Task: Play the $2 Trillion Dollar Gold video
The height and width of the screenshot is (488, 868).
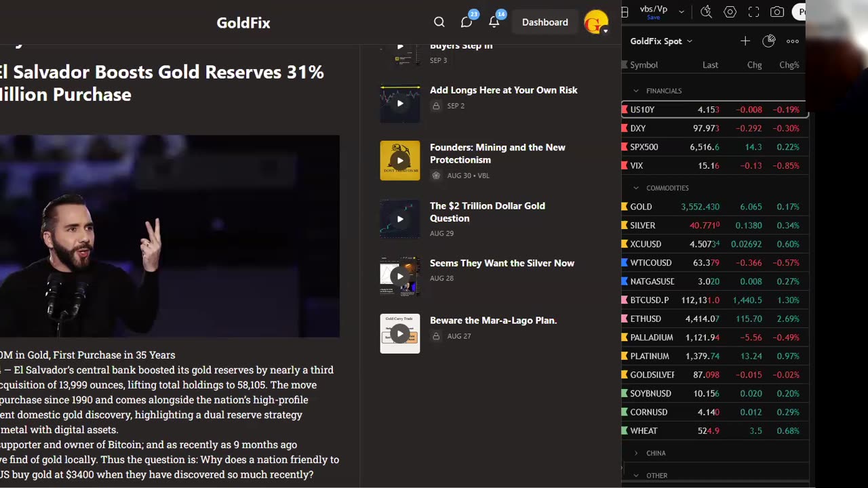Action: point(400,219)
